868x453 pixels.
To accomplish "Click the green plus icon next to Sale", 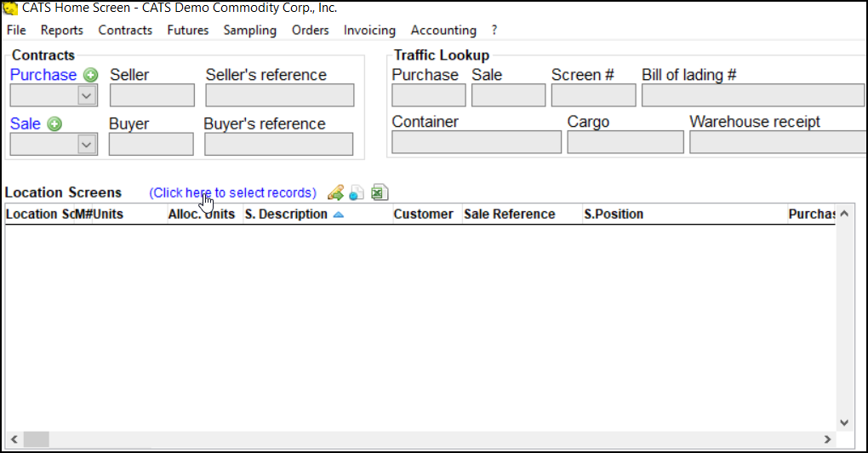I will pos(54,124).
